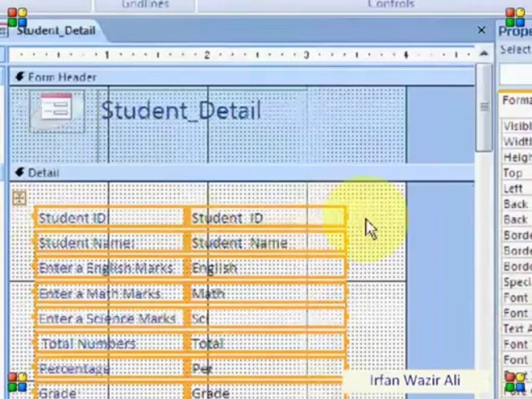Select the Enter a Math Marks label

coord(109,293)
